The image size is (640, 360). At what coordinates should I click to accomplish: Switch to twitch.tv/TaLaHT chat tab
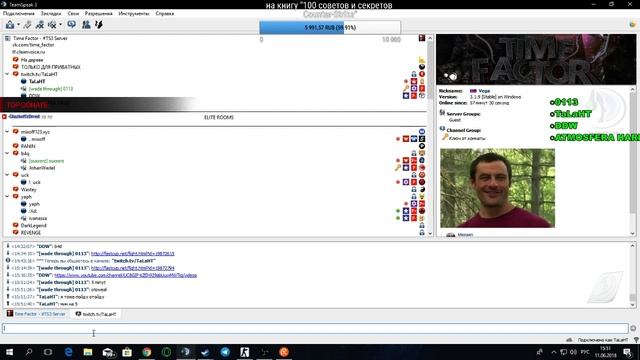(x=96, y=314)
